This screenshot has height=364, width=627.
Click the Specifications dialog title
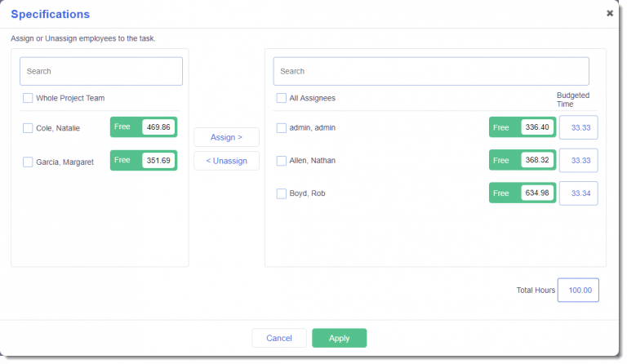tap(51, 14)
